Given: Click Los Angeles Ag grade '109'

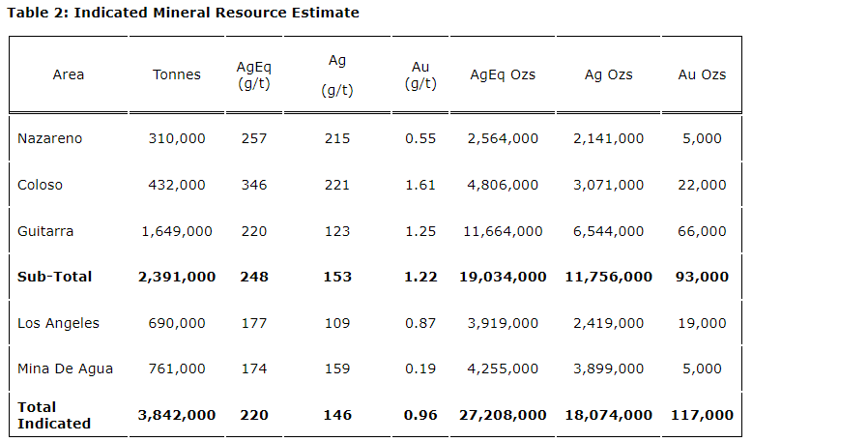Looking at the screenshot, I should coord(337,323).
